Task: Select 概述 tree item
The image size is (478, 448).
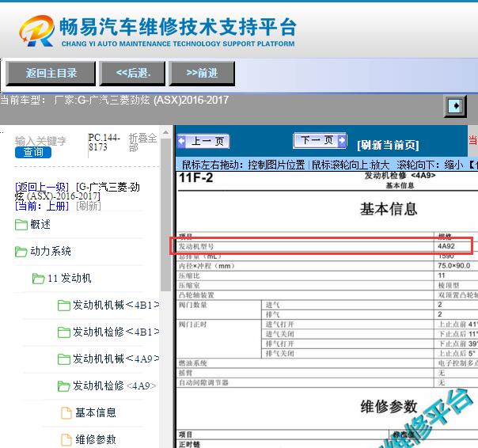Action: pyautogui.click(x=40, y=225)
